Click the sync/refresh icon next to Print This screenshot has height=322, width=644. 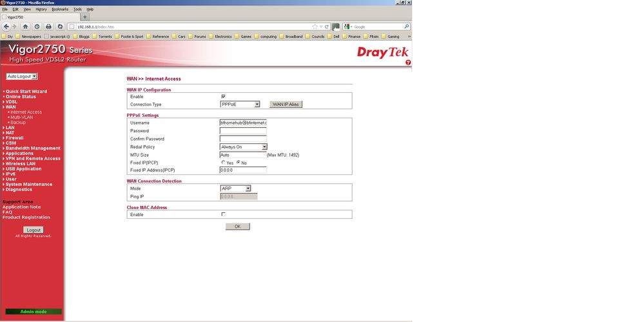tap(60, 26)
